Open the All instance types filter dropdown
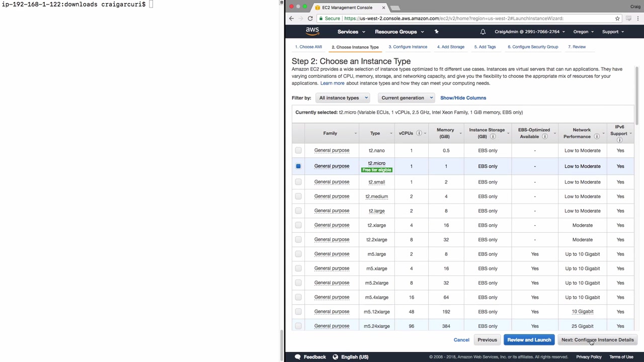 (x=343, y=98)
